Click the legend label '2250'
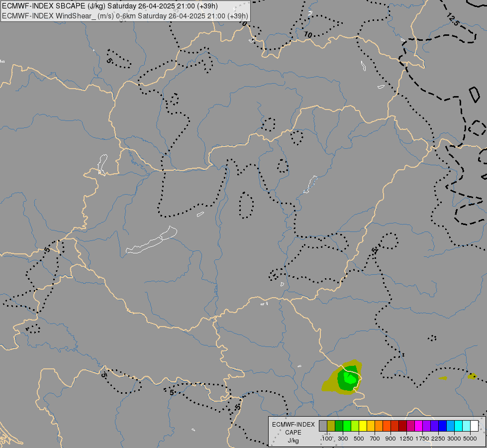The width and height of the screenshot is (487, 448). pyautogui.click(x=438, y=439)
